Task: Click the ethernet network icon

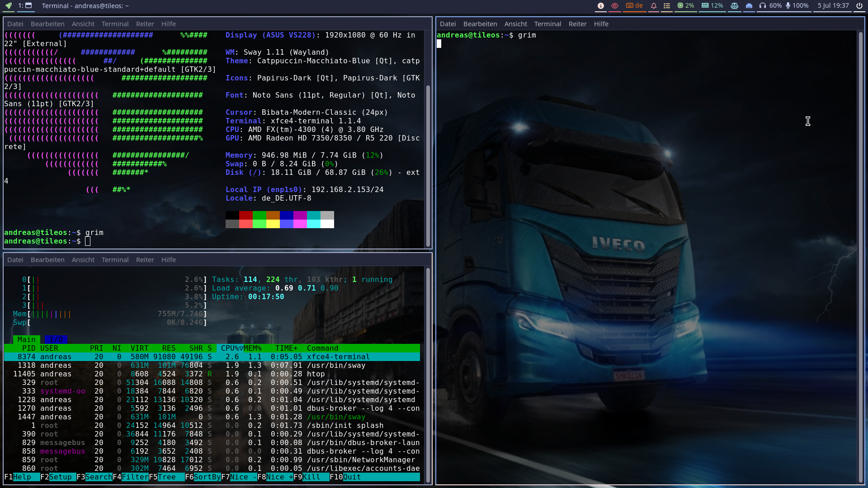Action: 749,6
